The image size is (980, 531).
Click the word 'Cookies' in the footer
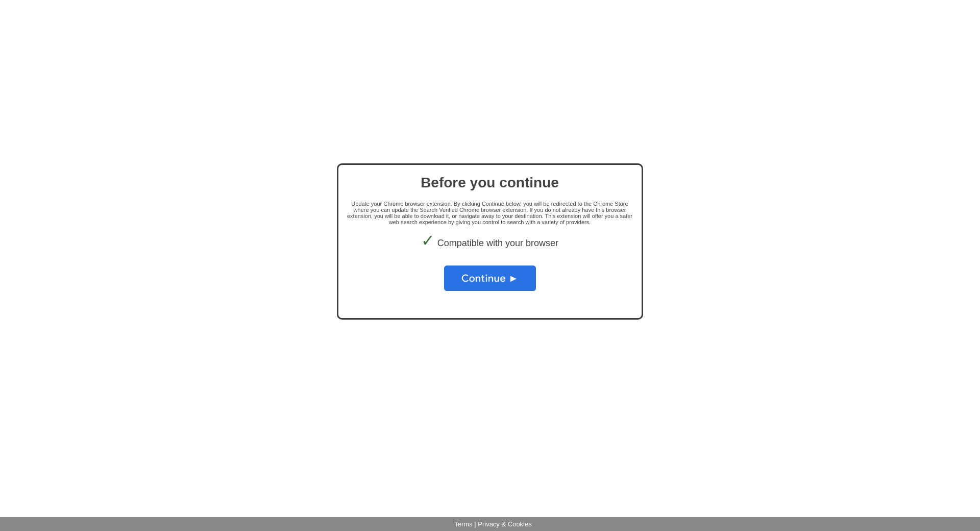(520, 524)
